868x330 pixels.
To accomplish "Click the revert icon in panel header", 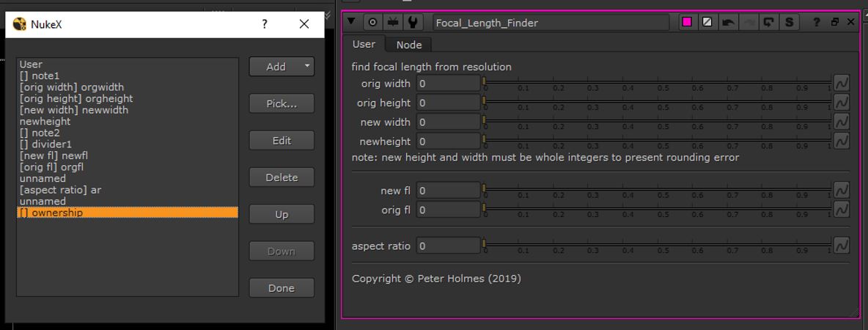I will pyautogui.click(x=768, y=22).
